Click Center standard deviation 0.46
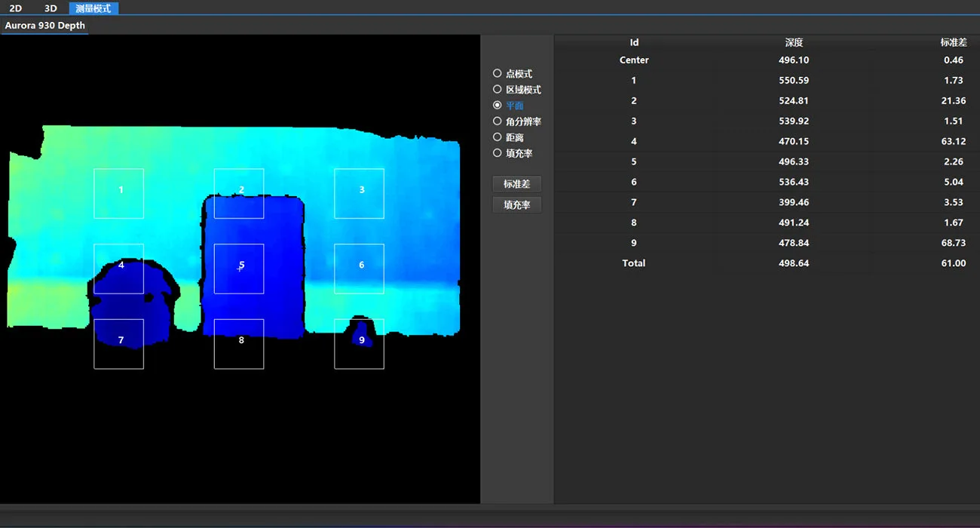Viewport: 980px width, 528px height. click(954, 60)
